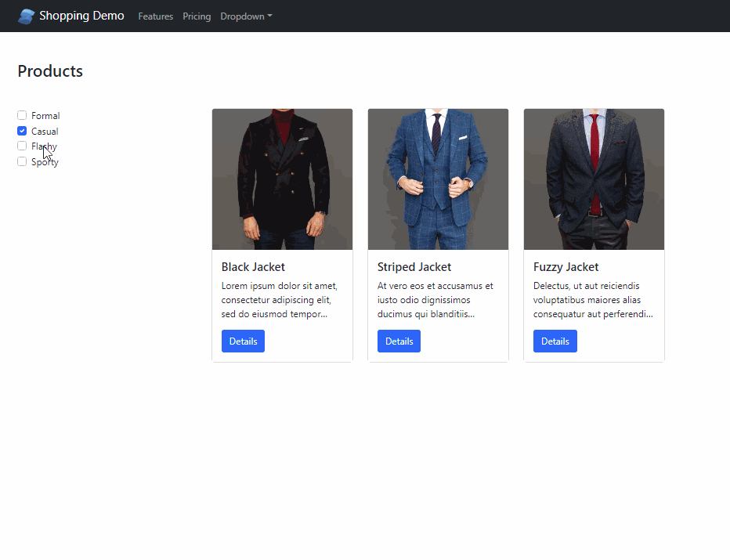Click the Striped Jacket card title
This screenshot has height=560, width=730.
[414, 267]
